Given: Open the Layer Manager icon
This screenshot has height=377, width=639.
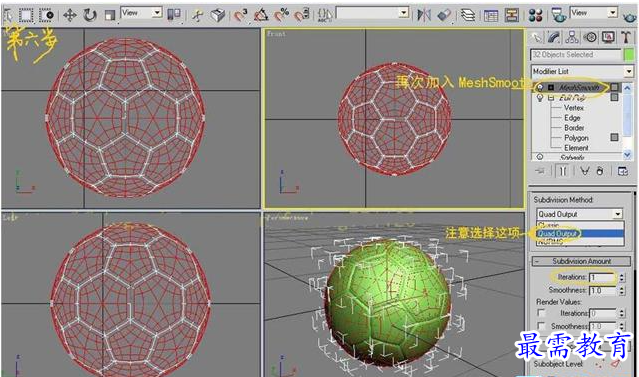Looking at the screenshot, I should pyautogui.click(x=468, y=15).
